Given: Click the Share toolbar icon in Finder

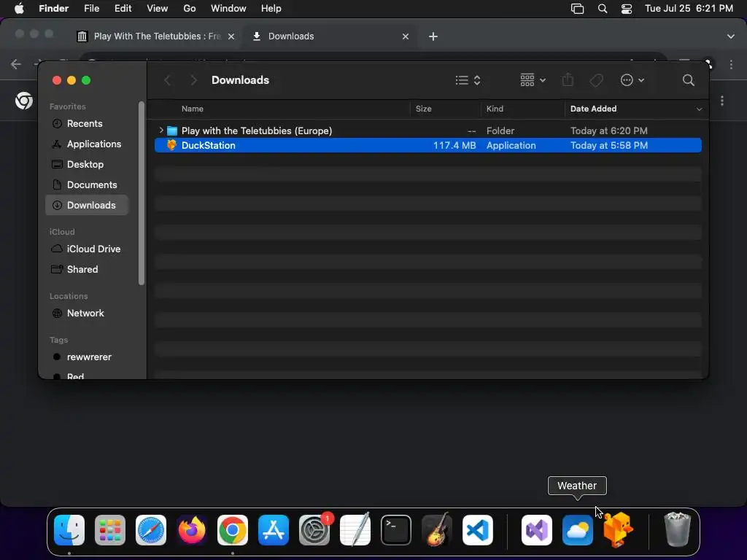Looking at the screenshot, I should [x=568, y=79].
